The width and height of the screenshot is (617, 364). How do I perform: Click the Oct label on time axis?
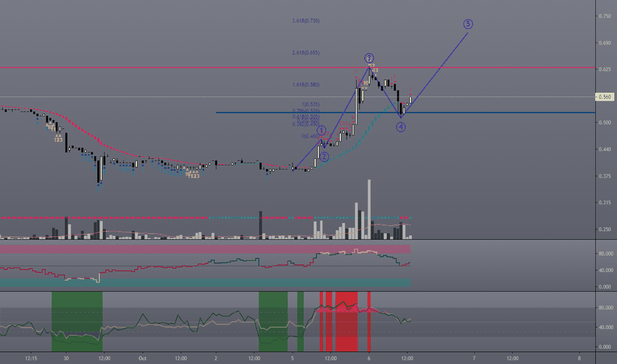(142, 358)
